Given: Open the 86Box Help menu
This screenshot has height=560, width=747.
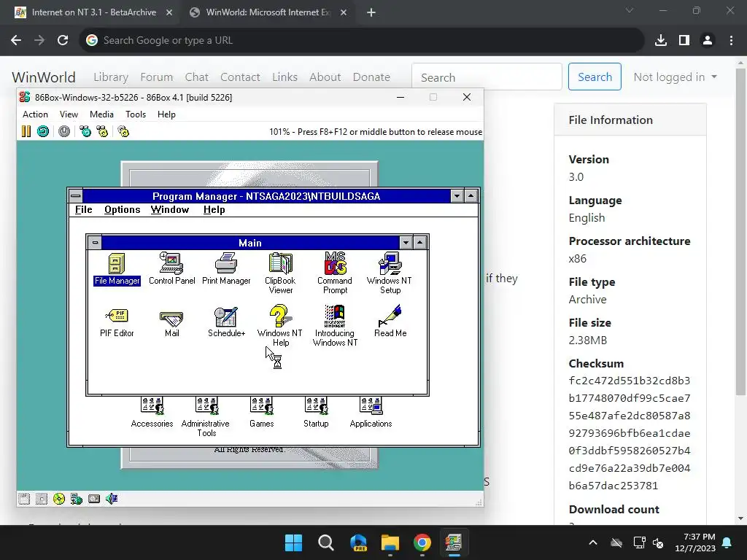Looking at the screenshot, I should point(166,114).
